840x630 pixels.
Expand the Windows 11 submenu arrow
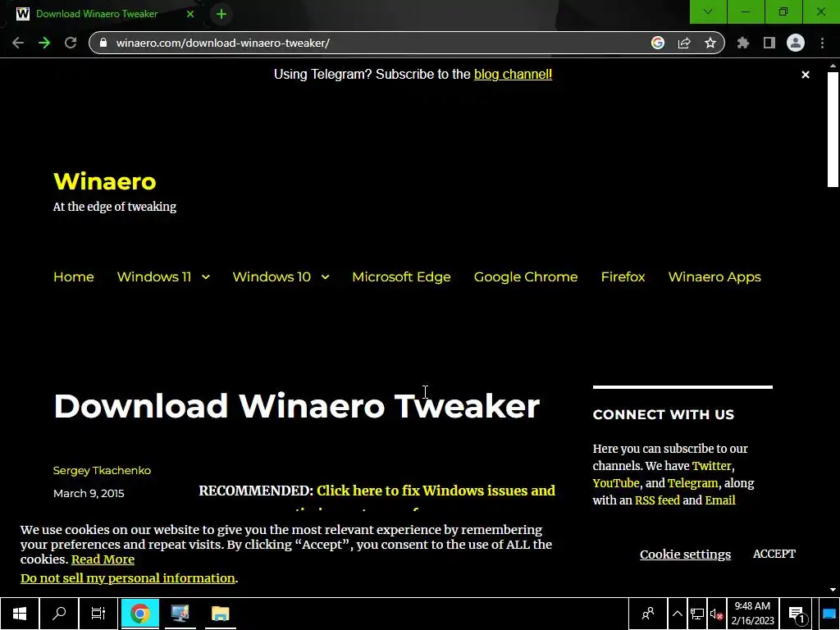[x=206, y=277]
